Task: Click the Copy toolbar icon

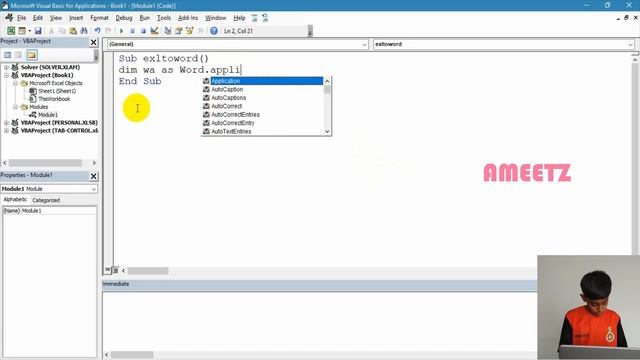Action: 62,31
